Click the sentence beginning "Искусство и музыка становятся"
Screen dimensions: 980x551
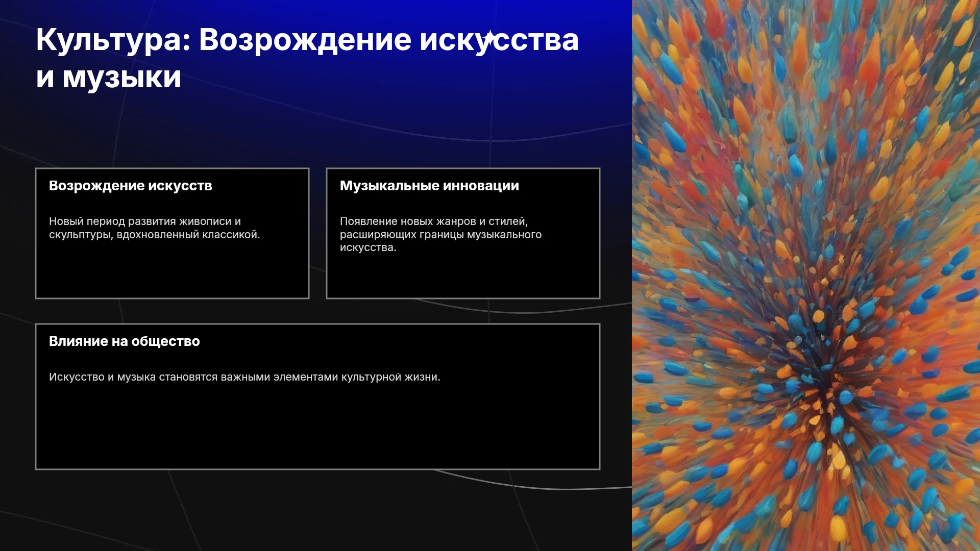pos(244,377)
